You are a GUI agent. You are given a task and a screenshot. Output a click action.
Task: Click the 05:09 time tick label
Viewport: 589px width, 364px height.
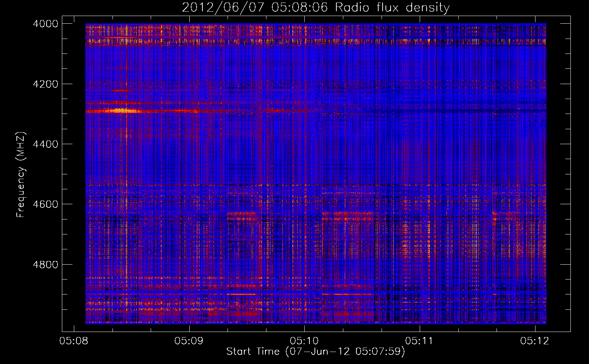[x=189, y=341]
